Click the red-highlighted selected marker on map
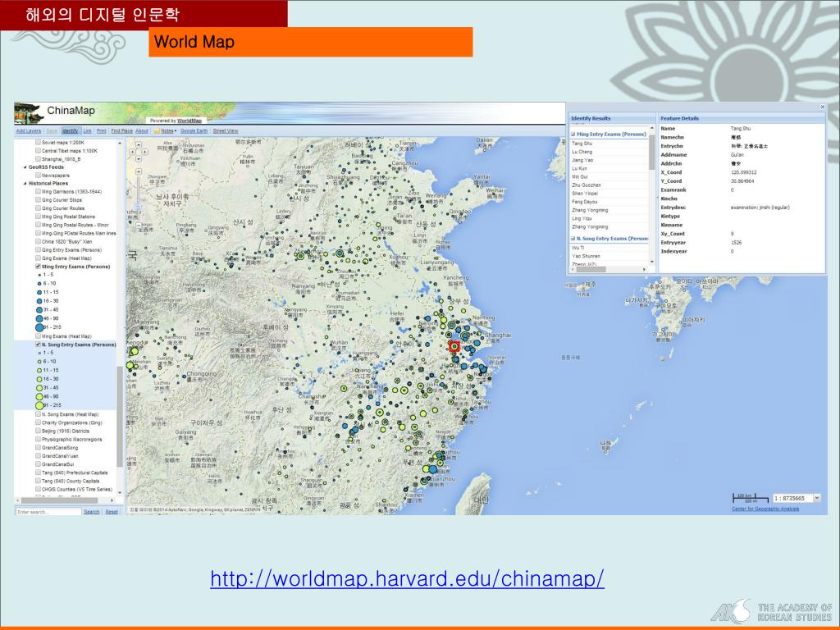 pyautogui.click(x=454, y=347)
